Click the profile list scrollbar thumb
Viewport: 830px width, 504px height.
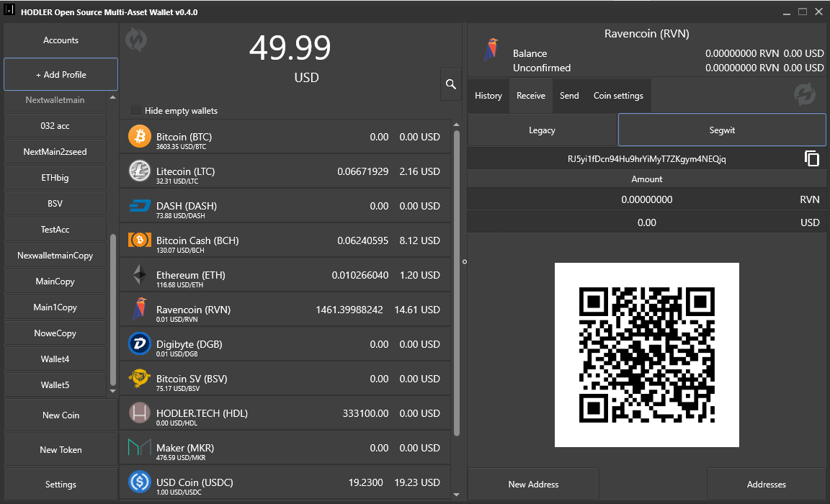point(112,310)
